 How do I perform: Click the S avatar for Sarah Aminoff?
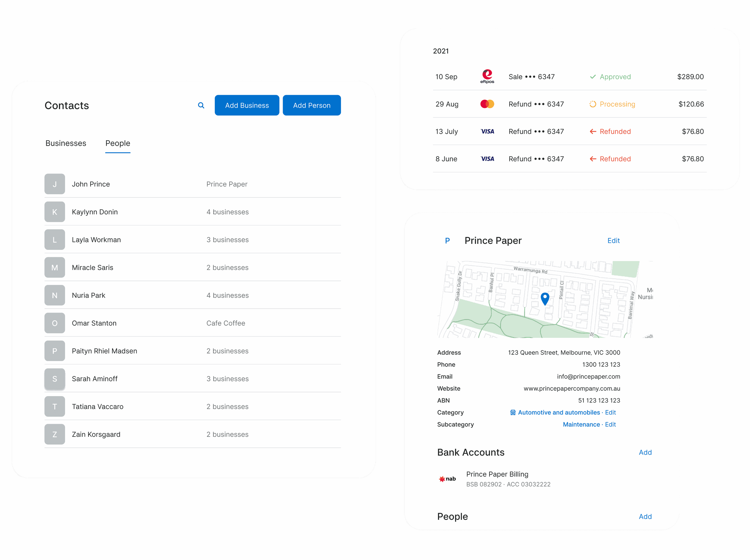coord(54,379)
